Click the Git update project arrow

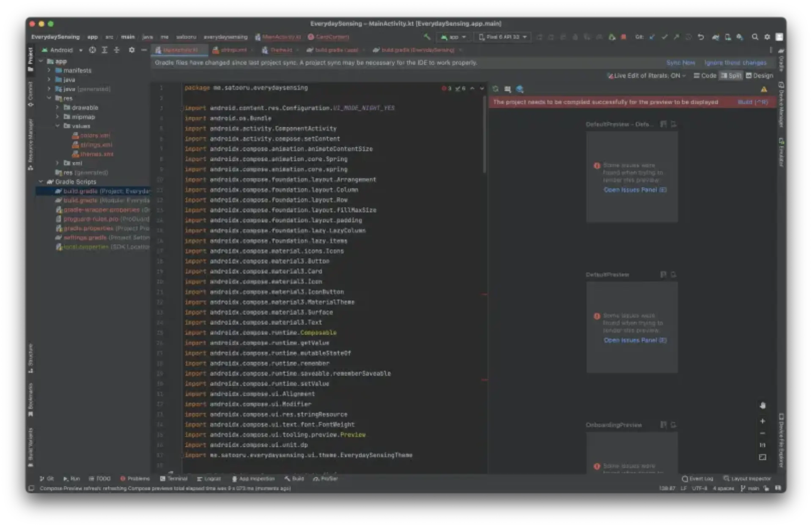coord(652,37)
